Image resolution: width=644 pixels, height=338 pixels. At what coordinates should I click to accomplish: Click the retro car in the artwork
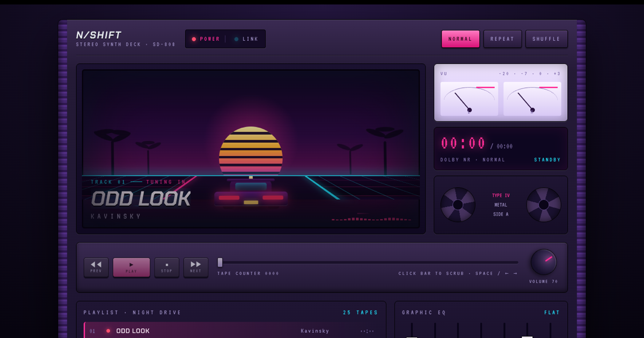click(251, 193)
